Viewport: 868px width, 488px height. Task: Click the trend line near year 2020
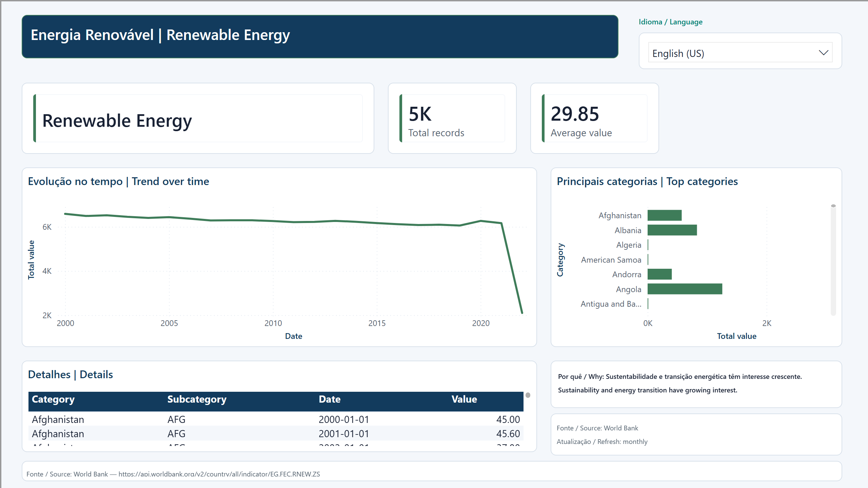tap(481, 221)
